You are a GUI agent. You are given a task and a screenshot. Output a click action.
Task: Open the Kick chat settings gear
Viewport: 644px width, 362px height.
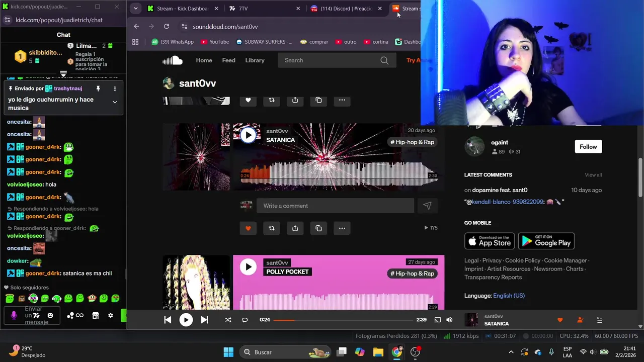point(111,315)
